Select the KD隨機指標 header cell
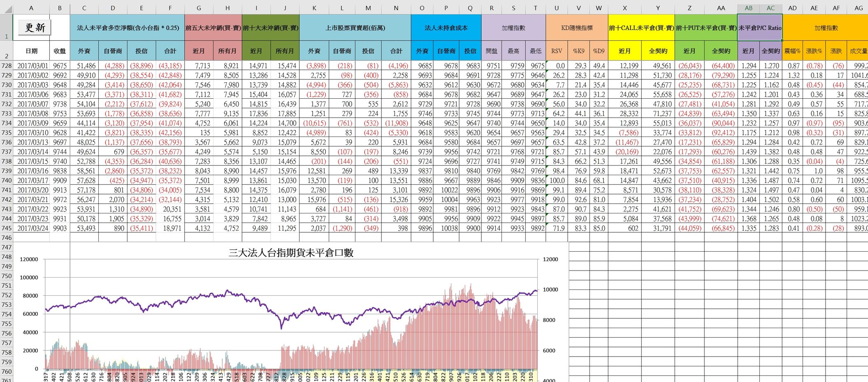 tap(577, 28)
